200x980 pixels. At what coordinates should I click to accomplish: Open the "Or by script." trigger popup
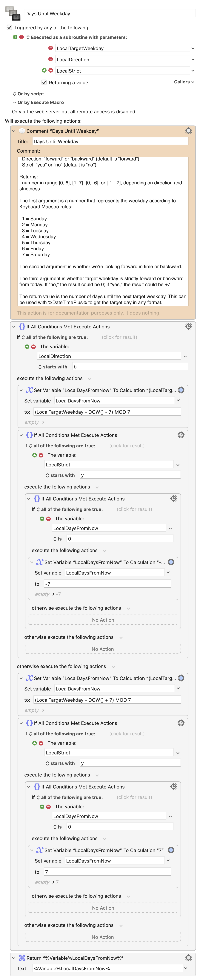coord(14,94)
